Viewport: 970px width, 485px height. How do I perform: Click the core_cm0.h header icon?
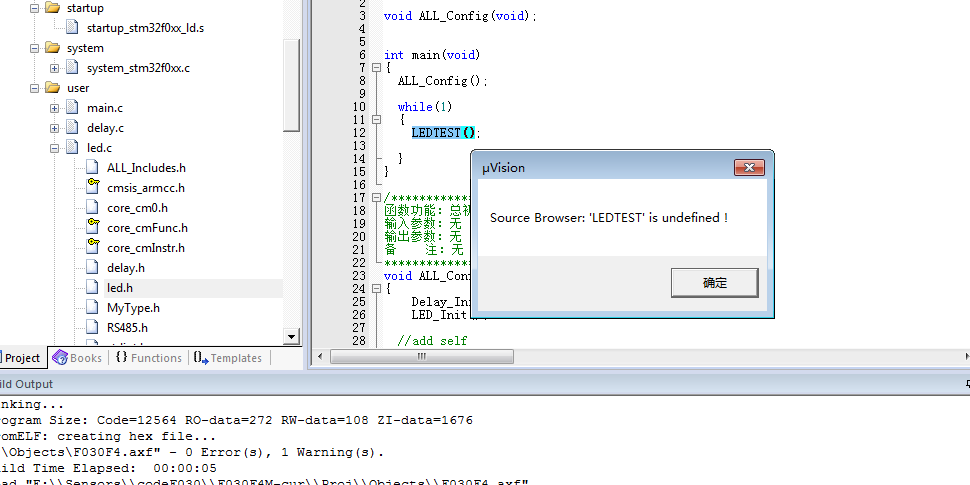point(92,208)
